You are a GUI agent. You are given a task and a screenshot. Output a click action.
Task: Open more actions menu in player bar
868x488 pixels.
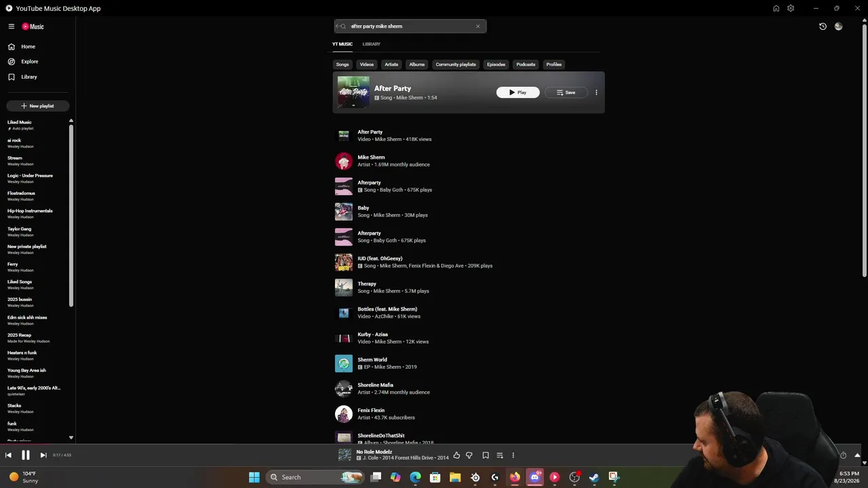tap(513, 455)
